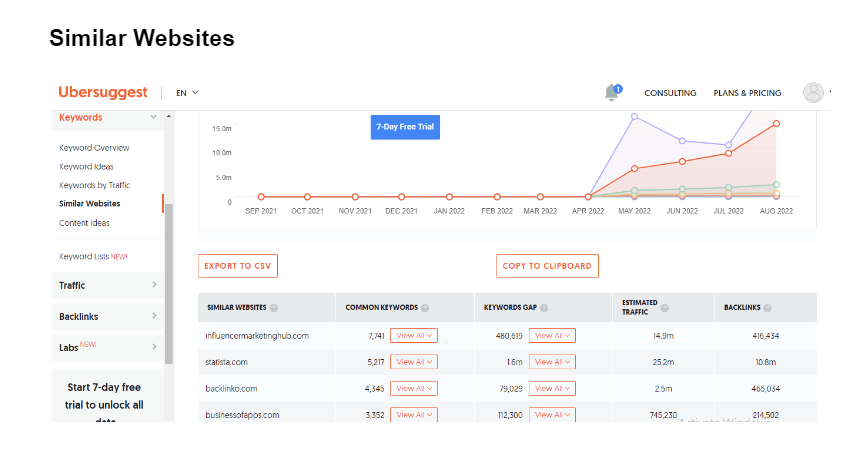Show info for Backlinks column
Screen dimensions: 860x466
coord(767,308)
